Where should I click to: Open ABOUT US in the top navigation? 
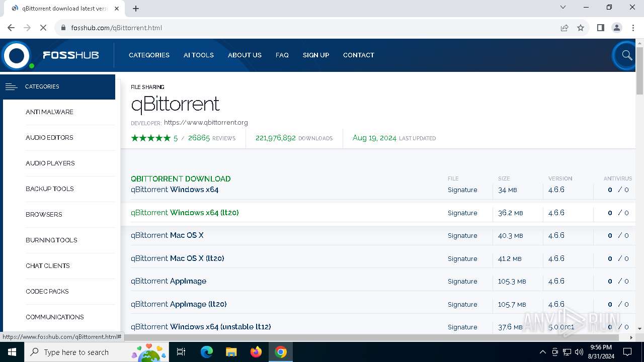245,55
